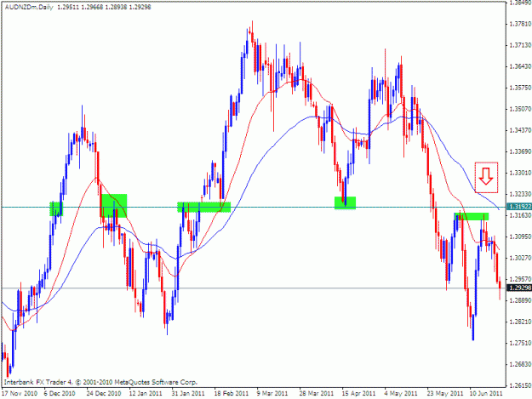The width and height of the screenshot is (532, 399).
Task: Click the 17 Nov 2010 date label
Action: (19, 393)
